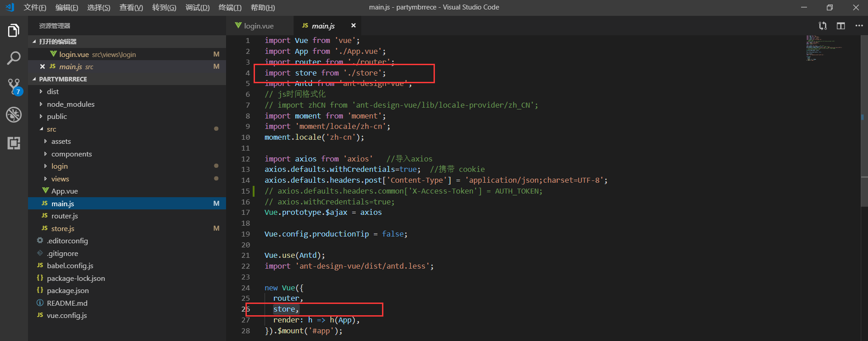
Task: Close main.js in the open editors list
Action: (42, 66)
